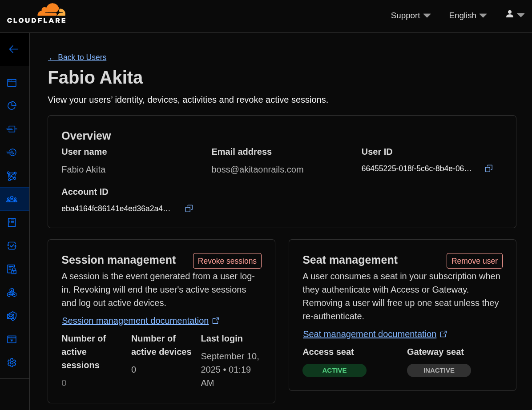Select the Gateway icon below the pie chart
Image resolution: width=532 pixels, height=410 pixels.
(x=12, y=129)
